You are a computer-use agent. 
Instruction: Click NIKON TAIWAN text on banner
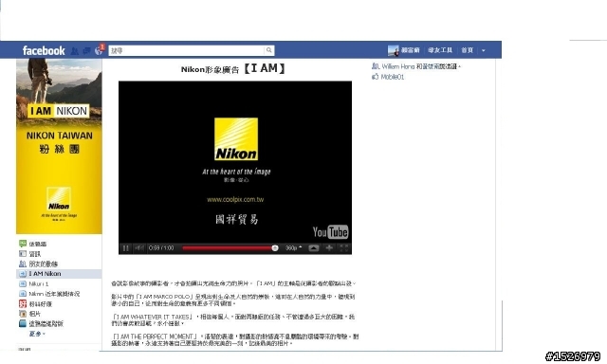pyautogui.click(x=60, y=136)
